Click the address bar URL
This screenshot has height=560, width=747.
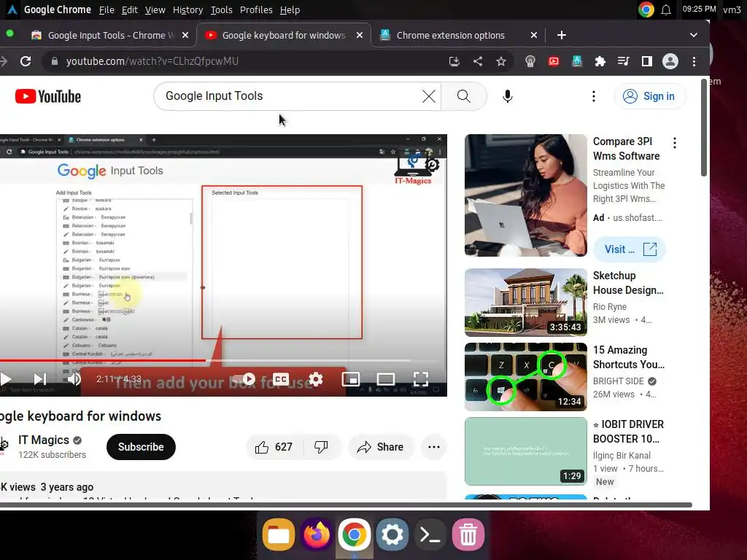coord(152,61)
